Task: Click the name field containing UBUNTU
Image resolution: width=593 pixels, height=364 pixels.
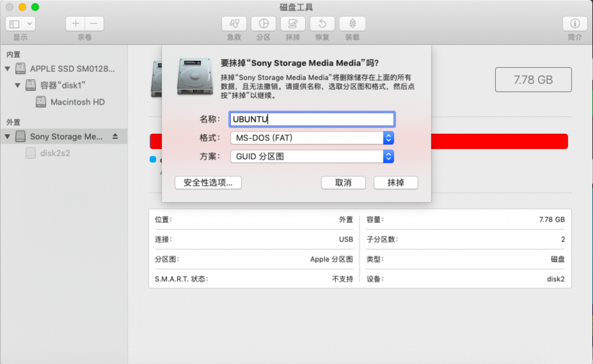Action: point(312,119)
